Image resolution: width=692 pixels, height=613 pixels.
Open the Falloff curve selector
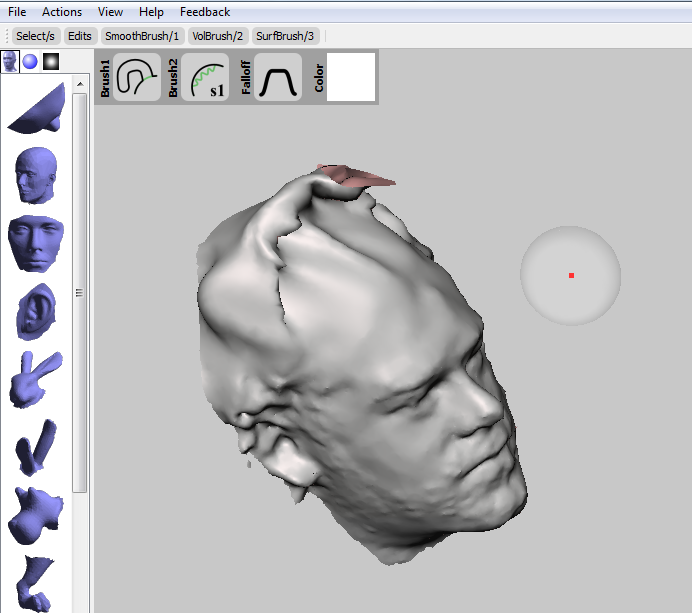[278, 77]
